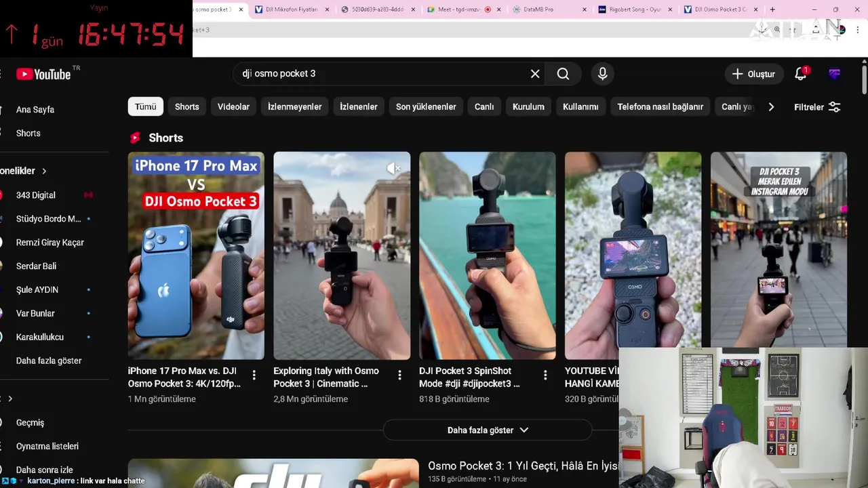
Task: Open the notifications bell
Action: click(x=801, y=74)
